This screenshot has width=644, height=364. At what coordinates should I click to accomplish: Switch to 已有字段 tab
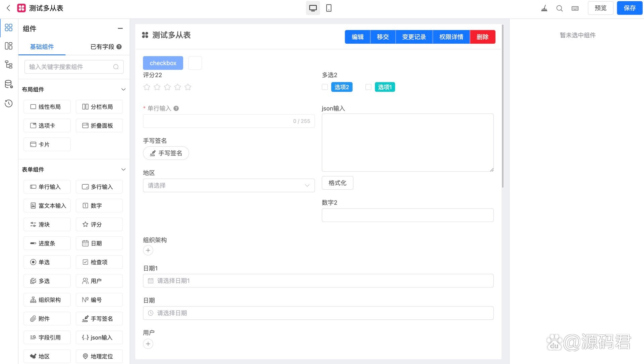(x=103, y=47)
